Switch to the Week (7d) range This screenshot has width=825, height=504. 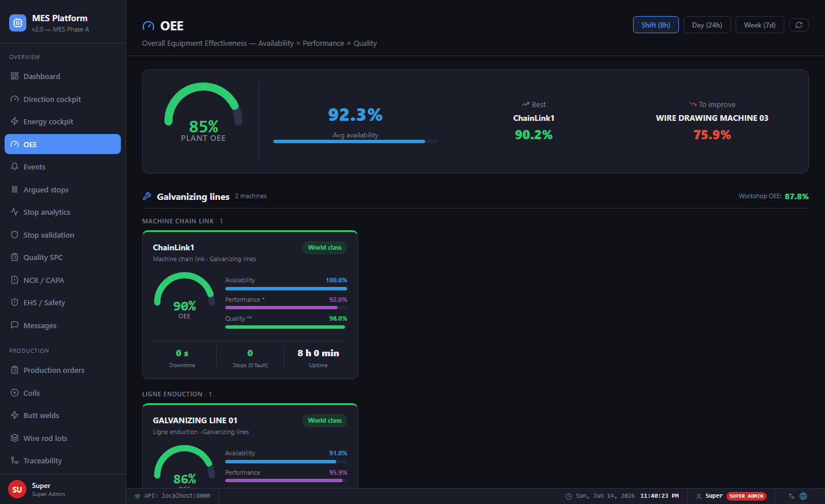coord(760,25)
